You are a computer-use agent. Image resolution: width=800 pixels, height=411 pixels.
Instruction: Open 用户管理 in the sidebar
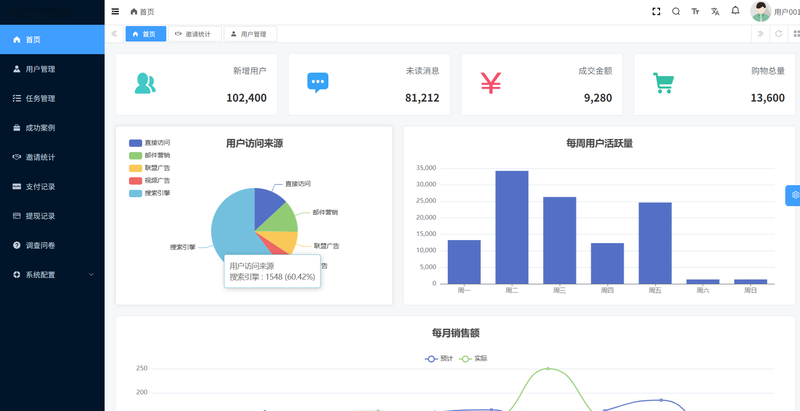click(x=52, y=69)
